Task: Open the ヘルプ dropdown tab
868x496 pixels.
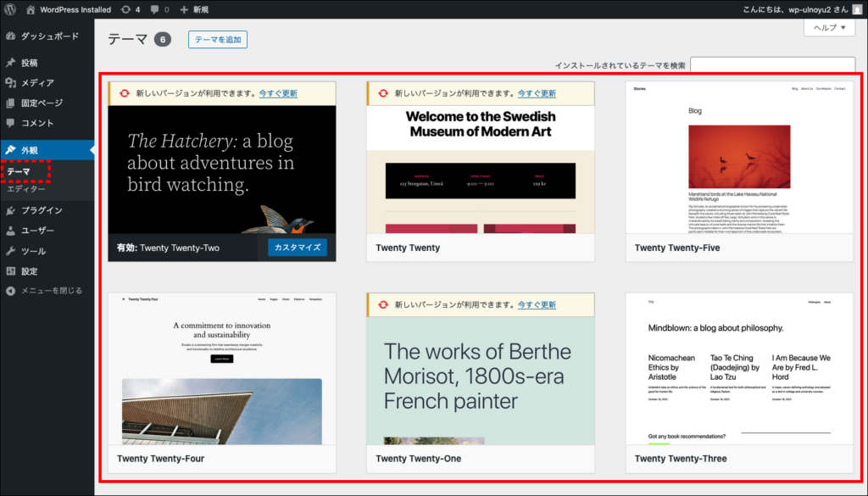Action: pyautogui.click(x=829, y=28)
